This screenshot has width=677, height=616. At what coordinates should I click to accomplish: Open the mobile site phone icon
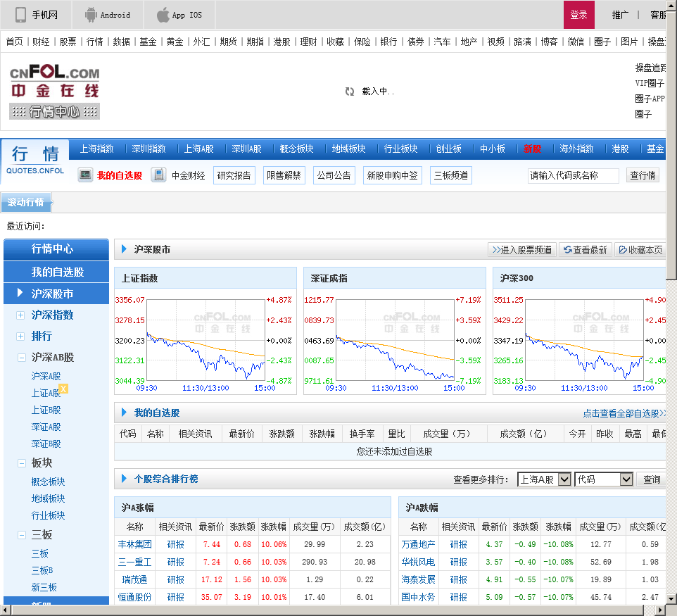[20, 15]
